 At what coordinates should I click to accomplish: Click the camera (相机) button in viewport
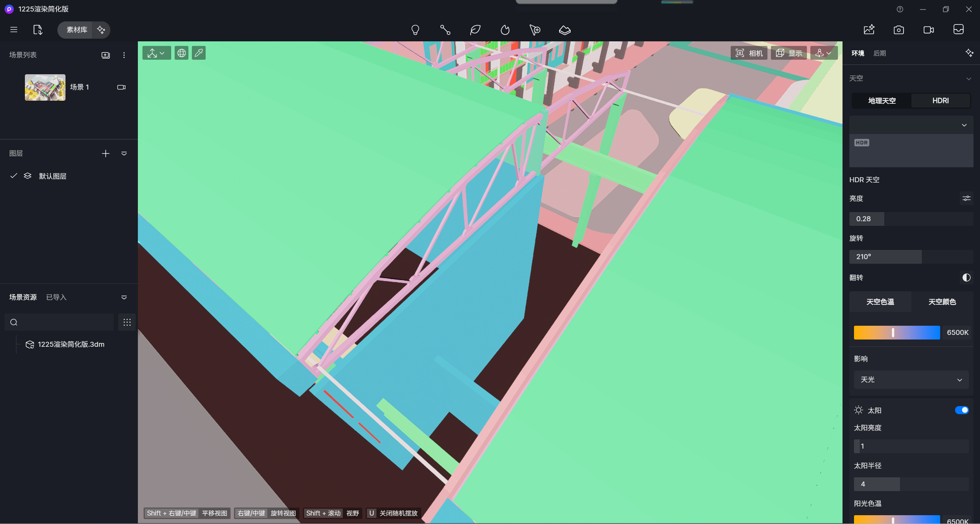coord(749,53)
